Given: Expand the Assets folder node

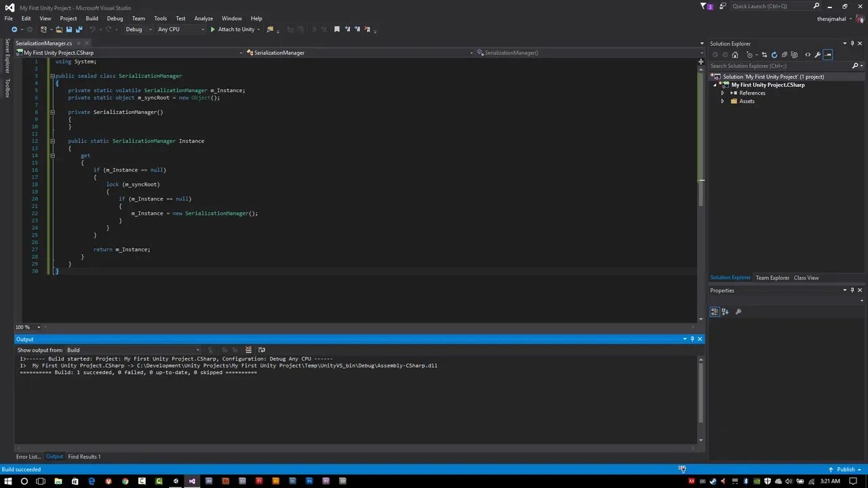Looking at the screenshot, I should 722,101.
